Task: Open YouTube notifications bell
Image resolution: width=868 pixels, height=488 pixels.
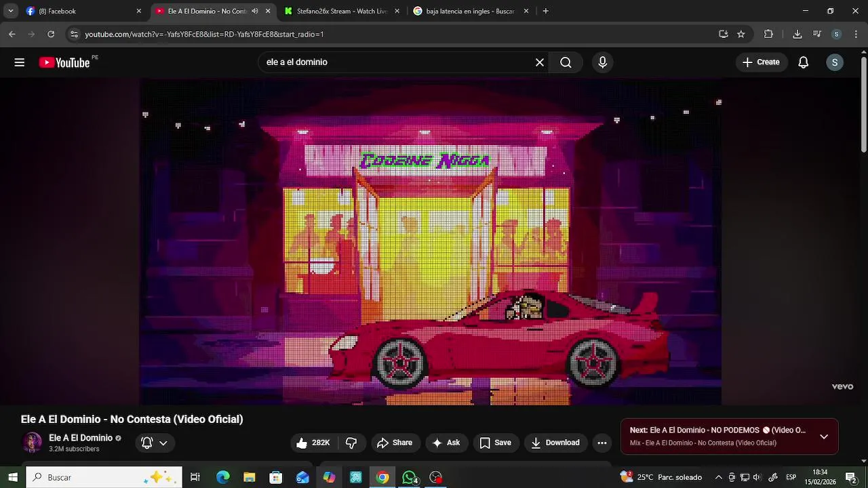Action: tap(804, 62)
